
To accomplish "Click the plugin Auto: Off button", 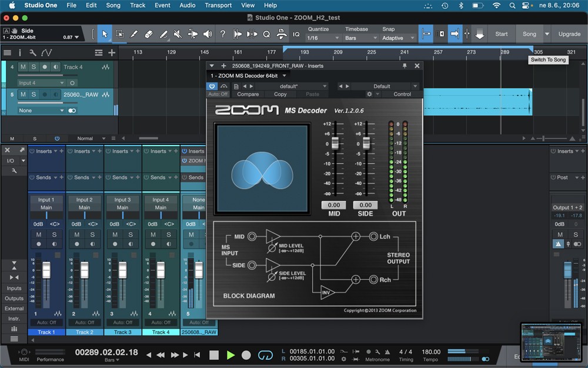I will 218,94.
